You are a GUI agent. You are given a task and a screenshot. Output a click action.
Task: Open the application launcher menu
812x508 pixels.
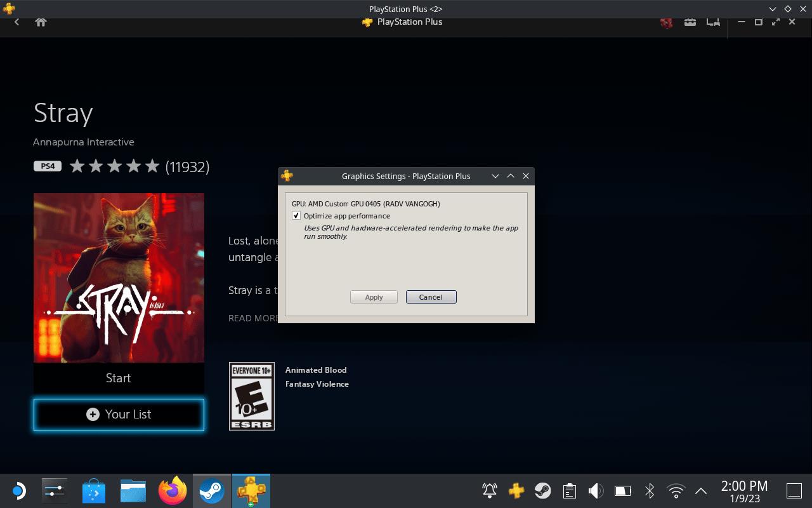[x=18, y=491]
